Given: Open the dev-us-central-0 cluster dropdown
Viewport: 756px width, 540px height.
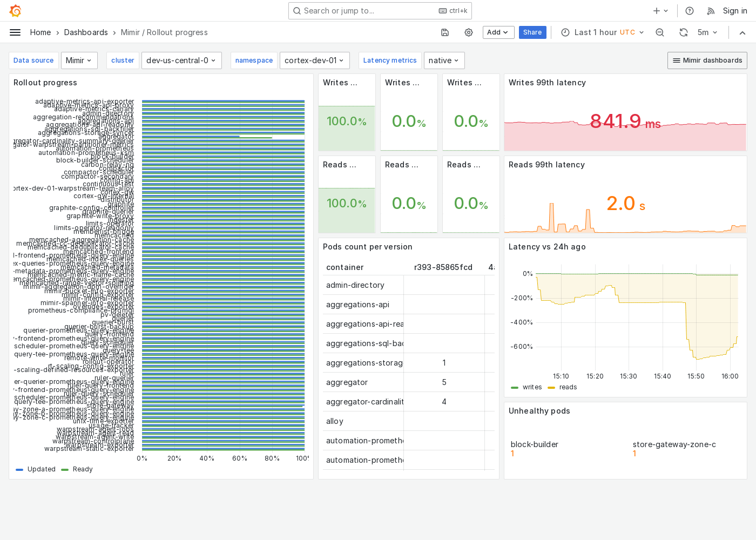Looking at the screenshot, I should coord(181,60).
